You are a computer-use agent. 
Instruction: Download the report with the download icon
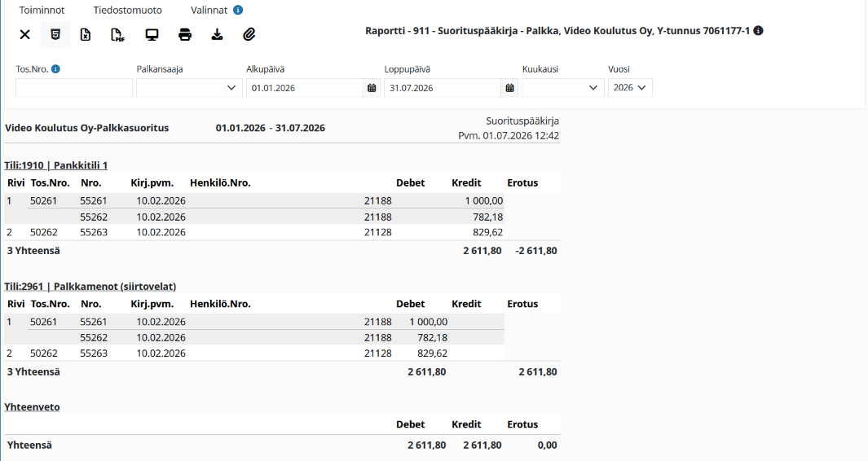point(217,34)
